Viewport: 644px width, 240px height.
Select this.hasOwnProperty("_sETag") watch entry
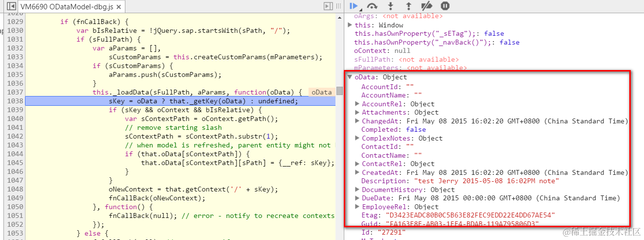pos(429,34)
